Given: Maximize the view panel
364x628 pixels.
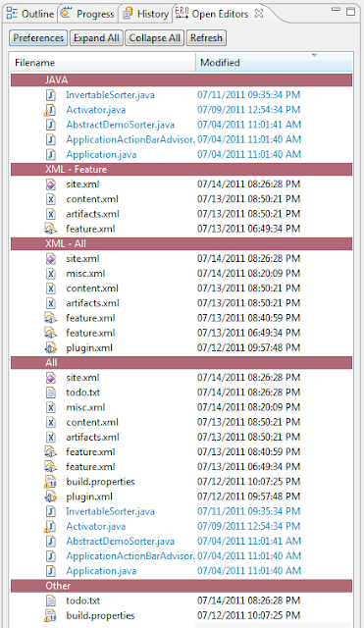Looking at the screenshot, I should [350, 12].
